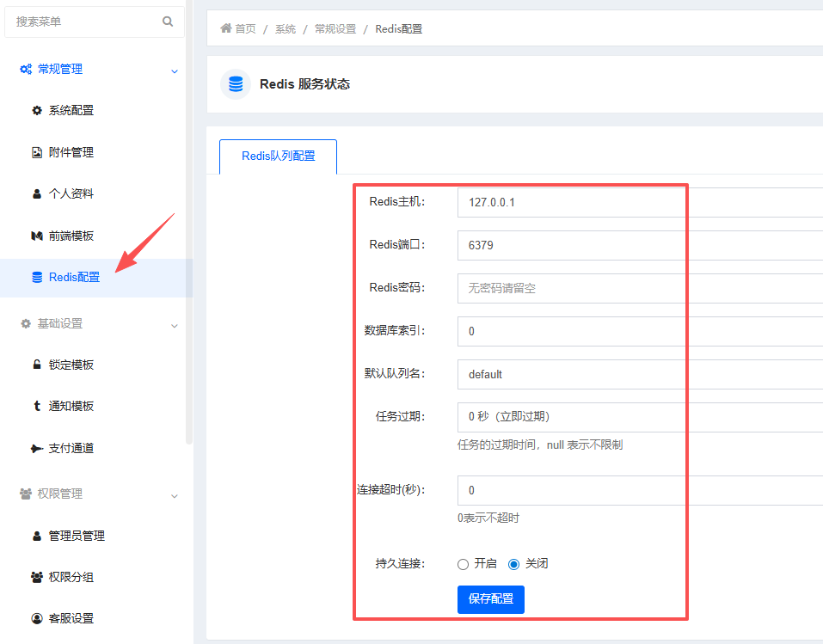Click the search magnifier icon in the sidebar
823x644 pixels.
168,21
